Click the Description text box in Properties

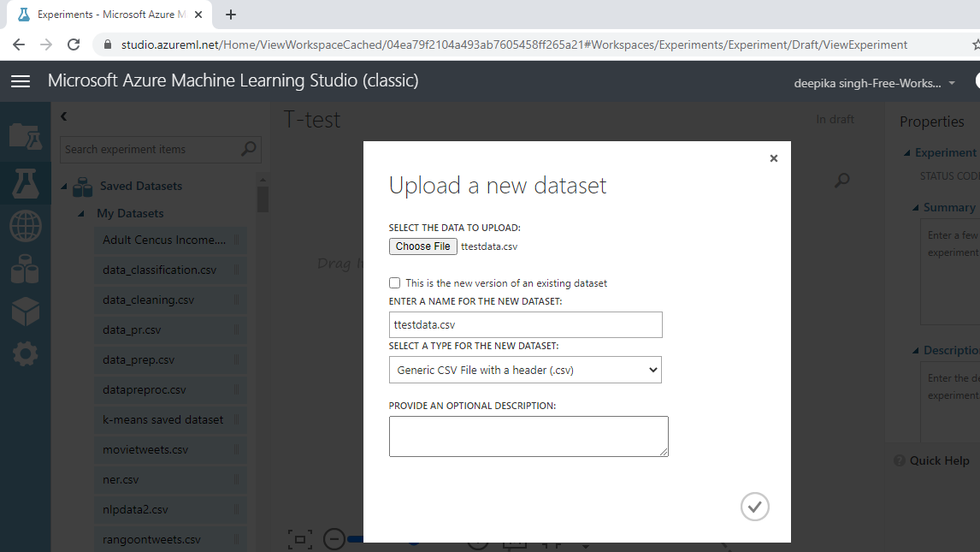coord(950,403)
